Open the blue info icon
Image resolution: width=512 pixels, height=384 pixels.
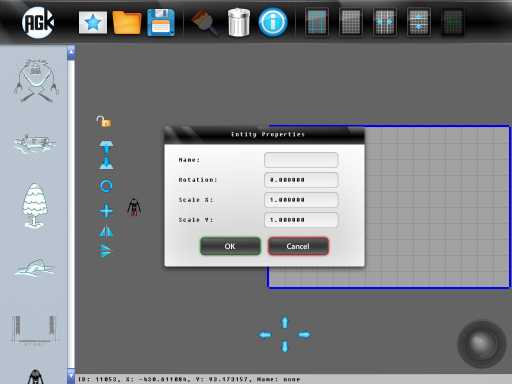coord(273,22)
